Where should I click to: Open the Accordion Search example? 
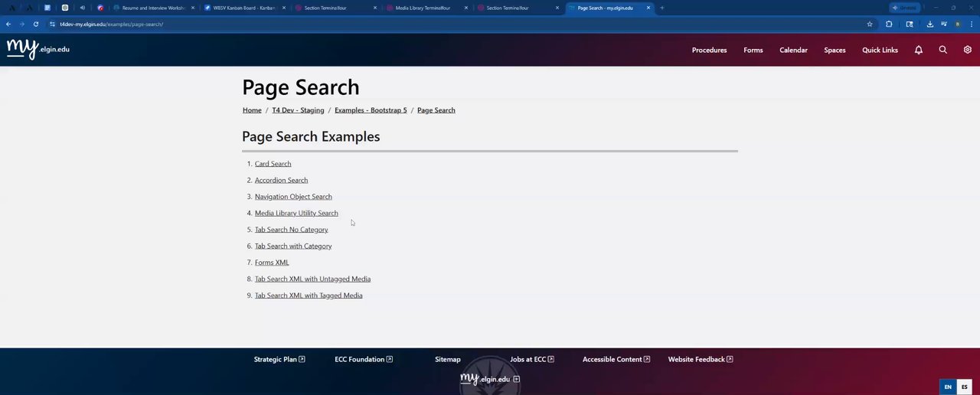281,180
